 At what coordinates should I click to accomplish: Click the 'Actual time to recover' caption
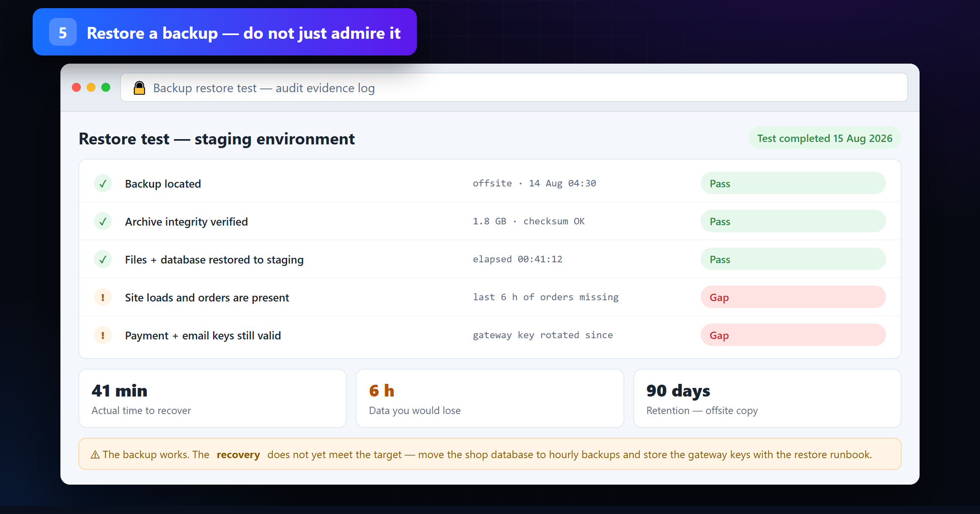[141, 411]
